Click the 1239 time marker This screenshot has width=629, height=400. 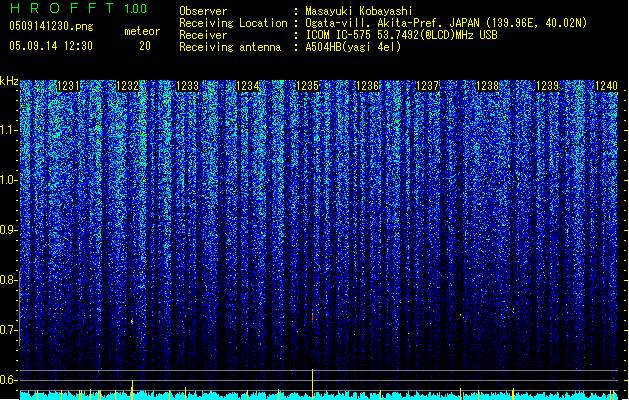(548, 86)
